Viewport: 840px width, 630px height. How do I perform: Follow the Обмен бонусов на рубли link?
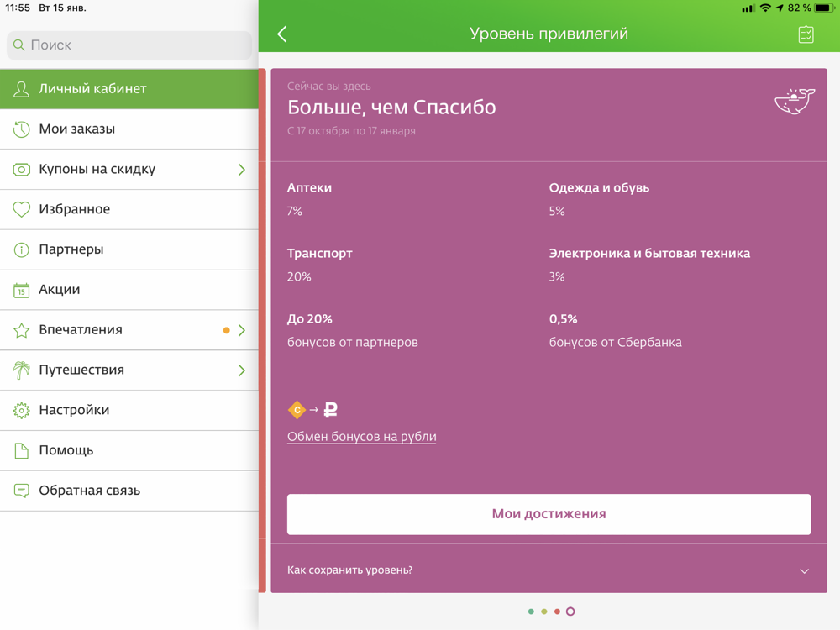(361, 437)
